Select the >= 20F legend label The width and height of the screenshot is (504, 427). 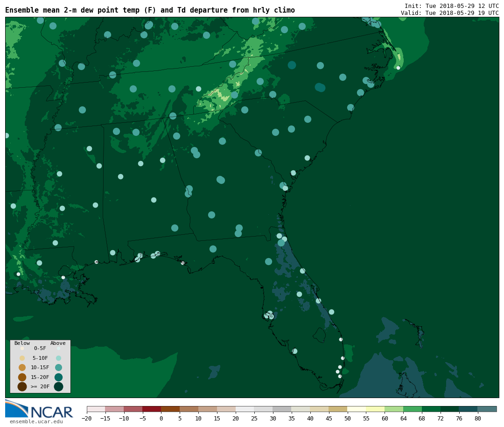40,386
